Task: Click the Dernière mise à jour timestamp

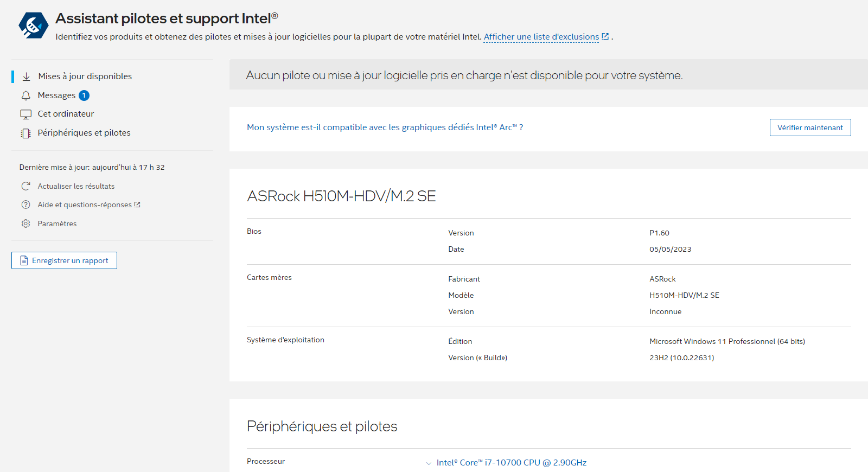Action: (92, 167)
